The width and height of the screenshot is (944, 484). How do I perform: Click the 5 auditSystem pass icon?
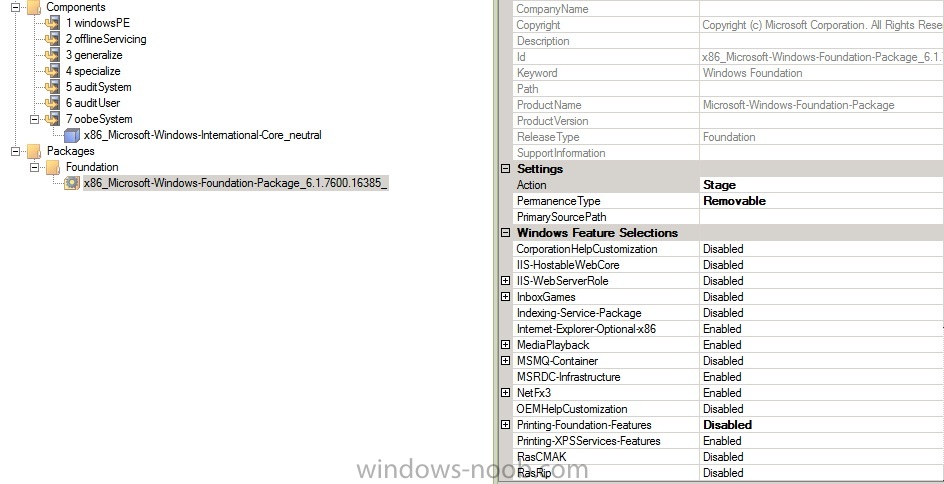point(53,87)
